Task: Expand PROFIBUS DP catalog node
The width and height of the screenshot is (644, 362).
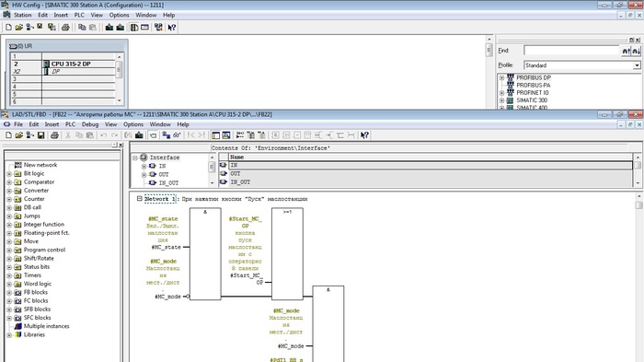Action: point(501,77)
